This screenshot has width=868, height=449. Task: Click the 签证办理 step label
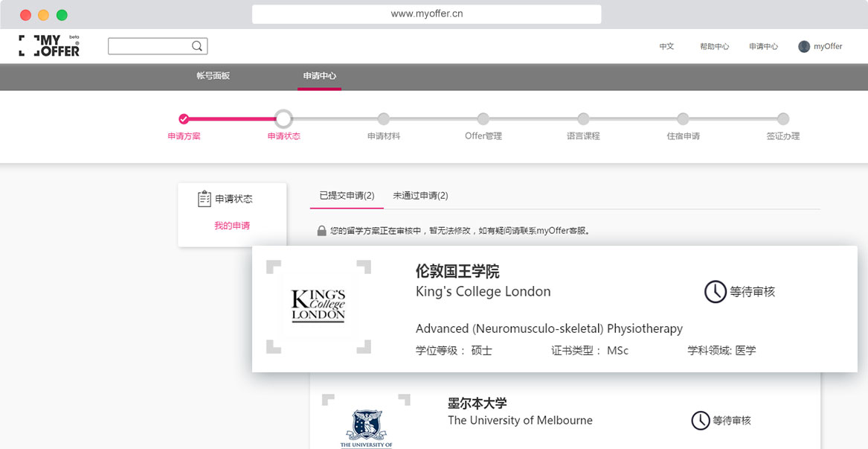pyautogui.click(x=782, y=136)
